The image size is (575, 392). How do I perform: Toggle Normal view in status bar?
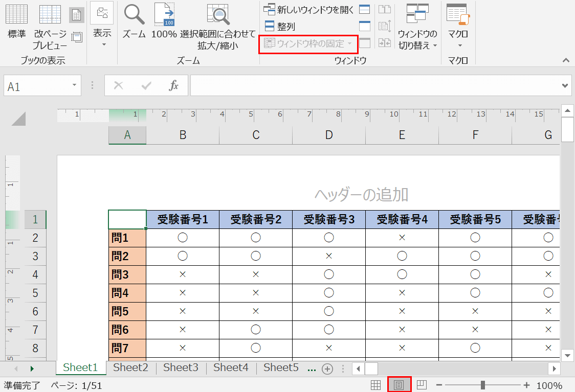click(375, 385)
